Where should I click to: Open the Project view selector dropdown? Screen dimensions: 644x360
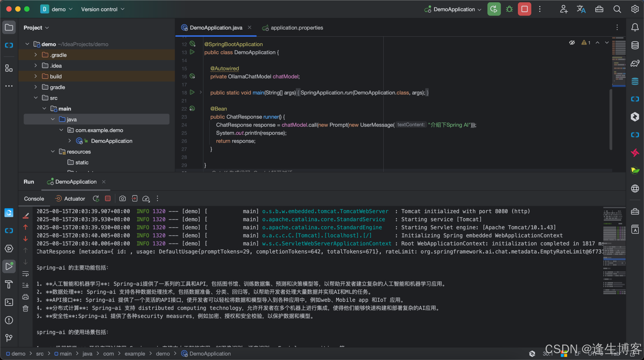pyautogui.click(x=36, y=28)
